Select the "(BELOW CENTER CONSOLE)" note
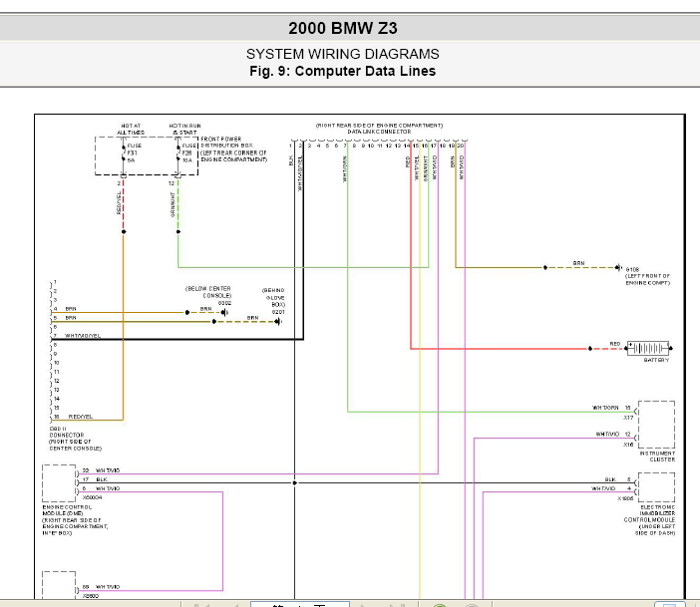The width and height of the screenshot is (700, 607). click(x=208, y=292)
